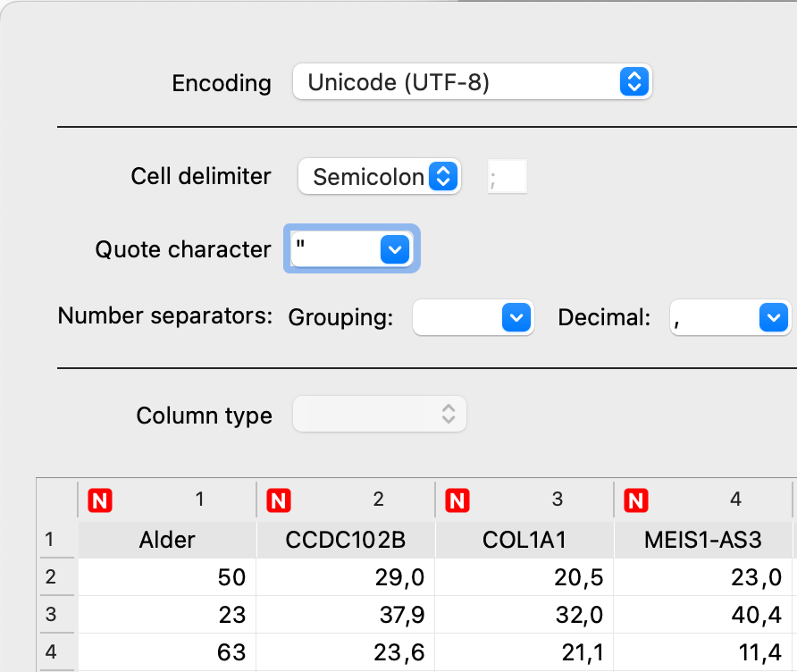Select the MEIS1-AS3 header cell

[x=703, y=540]
